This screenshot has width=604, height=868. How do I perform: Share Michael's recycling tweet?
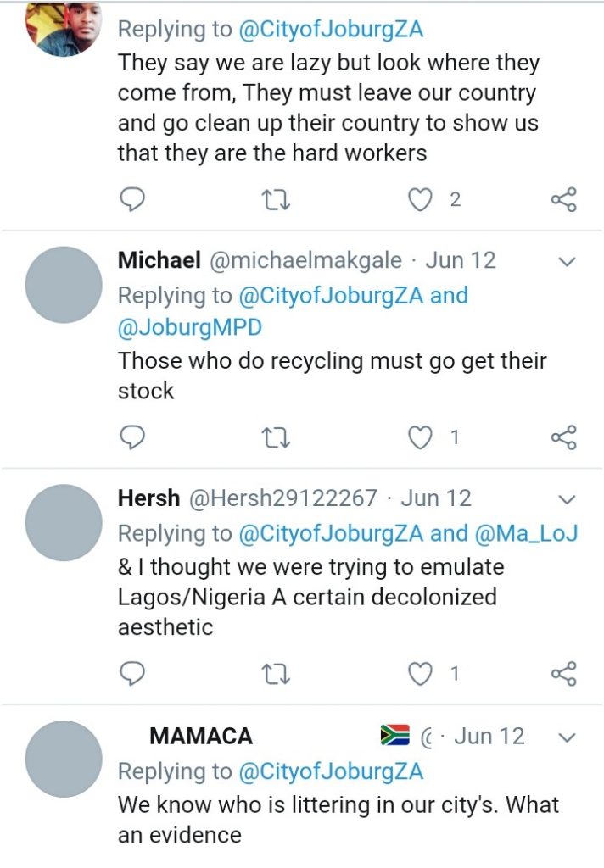[563, 437]
